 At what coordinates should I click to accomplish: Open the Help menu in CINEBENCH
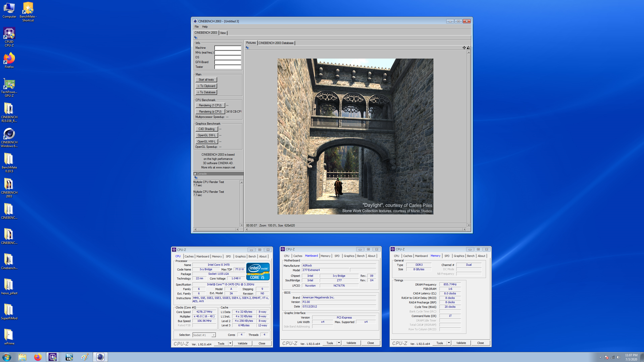[205, 27]
